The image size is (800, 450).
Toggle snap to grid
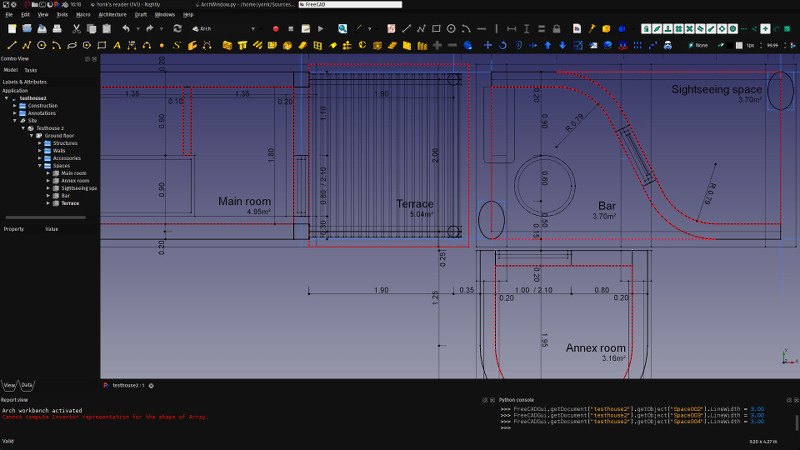(x=679, y=29)
